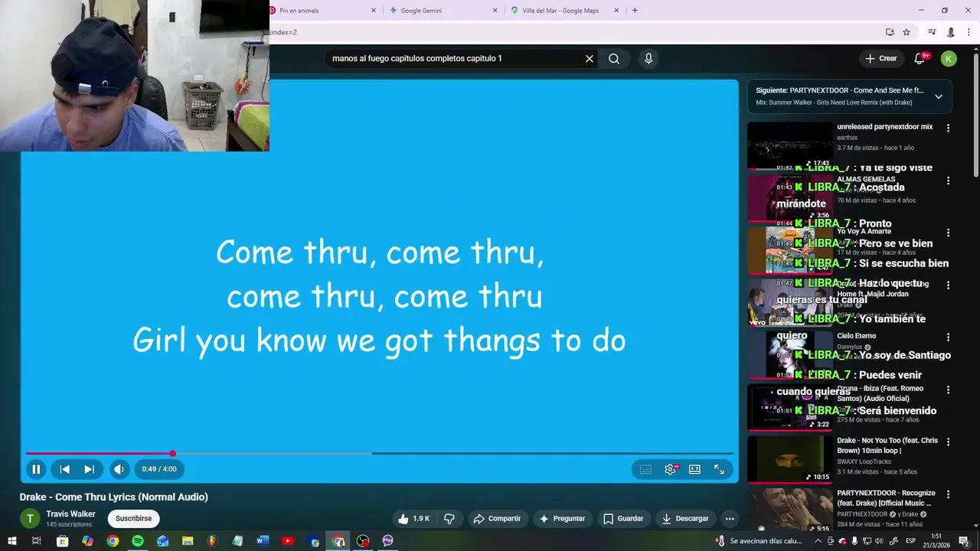Open Chrome media controls icon
The width and height of the screenshot is (980, 551).
(x=932, y=32)
